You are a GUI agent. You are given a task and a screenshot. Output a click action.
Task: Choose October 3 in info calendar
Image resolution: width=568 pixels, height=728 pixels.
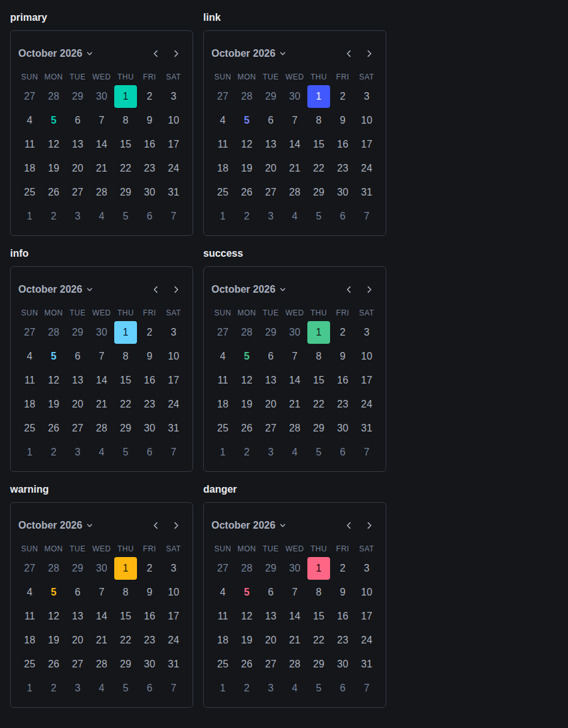(173, 332)
